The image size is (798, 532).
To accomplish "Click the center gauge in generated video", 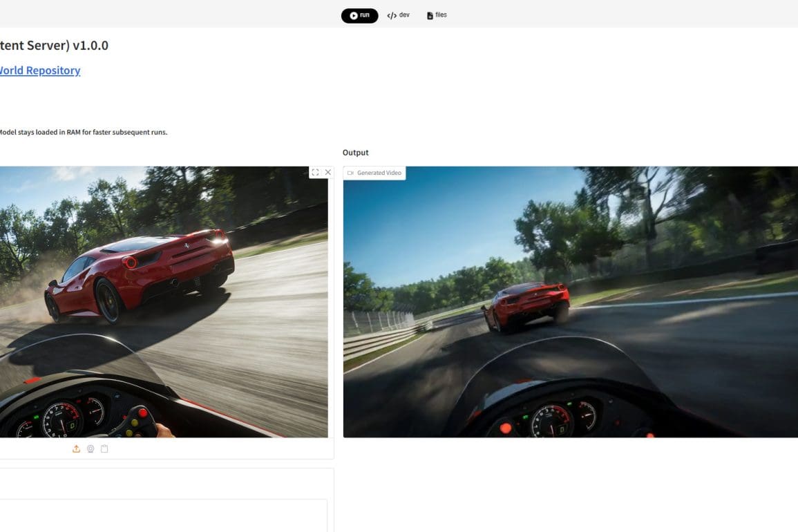I will 552,419.
